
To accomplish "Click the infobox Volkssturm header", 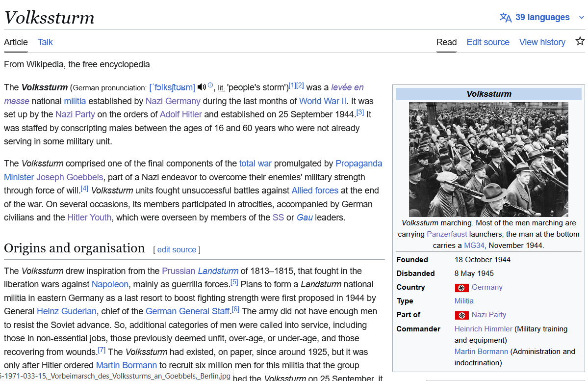I will [488, 94].
